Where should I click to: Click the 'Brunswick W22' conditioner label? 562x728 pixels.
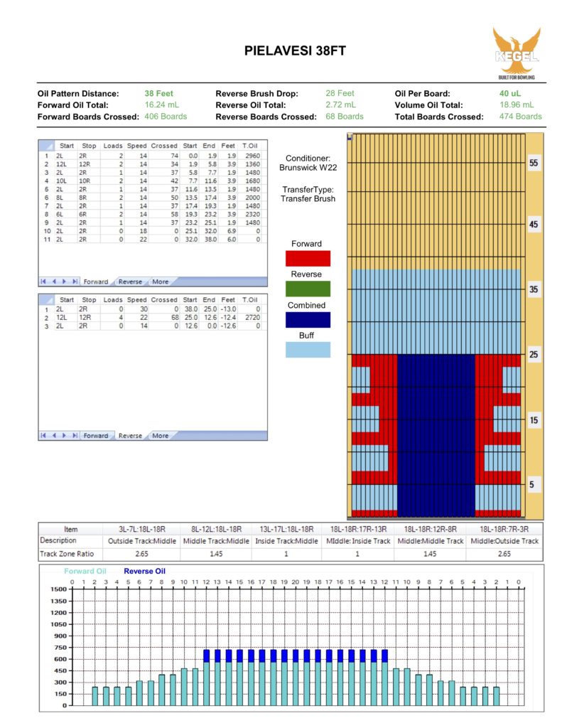[x=308, y=168]
